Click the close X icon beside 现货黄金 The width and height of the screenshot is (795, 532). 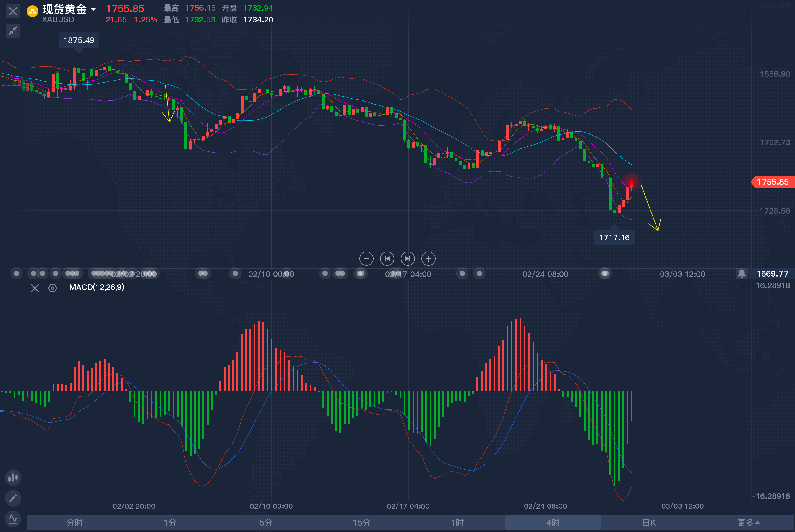click(x=13, y=11)
